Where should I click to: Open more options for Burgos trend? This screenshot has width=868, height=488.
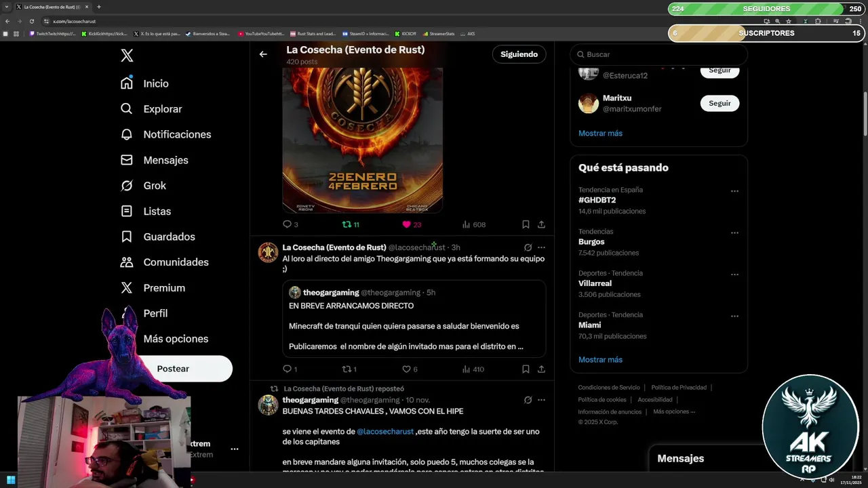[x=734, y=233]
